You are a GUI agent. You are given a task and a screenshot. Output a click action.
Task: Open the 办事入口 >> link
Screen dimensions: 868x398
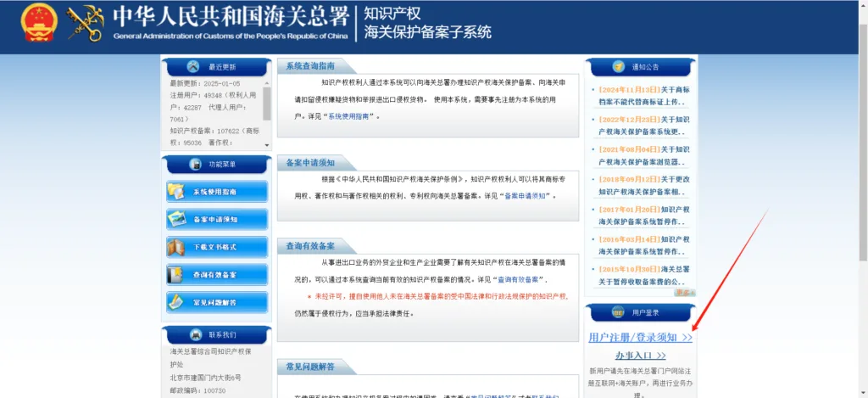641,356
